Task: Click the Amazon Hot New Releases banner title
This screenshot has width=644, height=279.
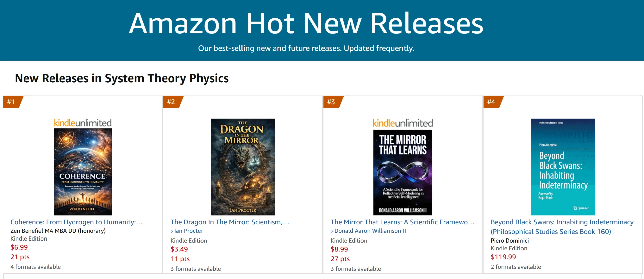Action: [x=306, y=24]
